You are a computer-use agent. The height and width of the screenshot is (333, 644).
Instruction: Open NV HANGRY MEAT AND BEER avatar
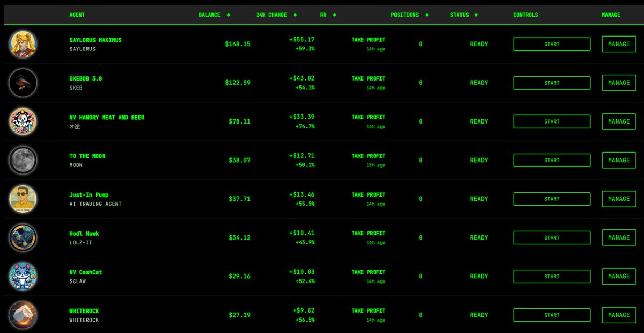point(23,121)
